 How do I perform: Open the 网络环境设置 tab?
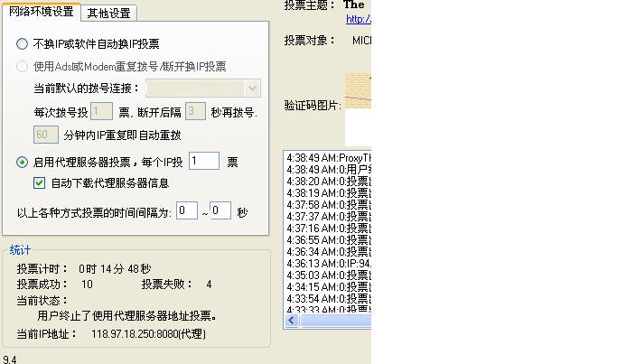(x=42, y=12)
